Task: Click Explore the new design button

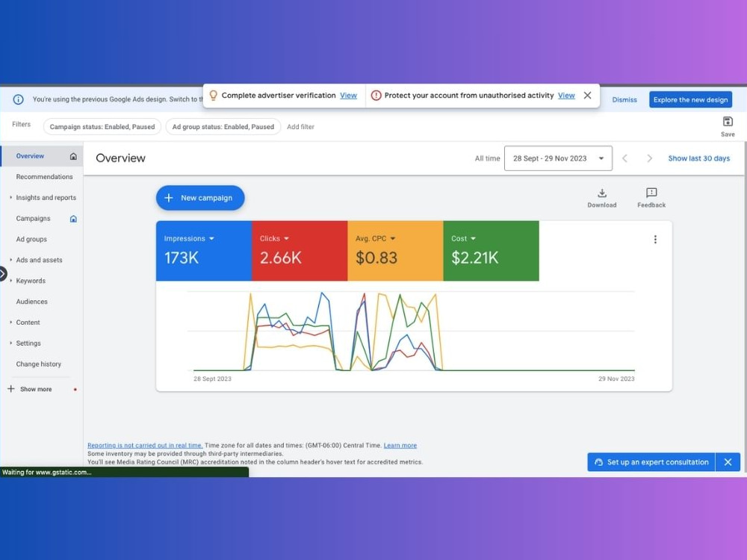Action: [x=690, y=99]
